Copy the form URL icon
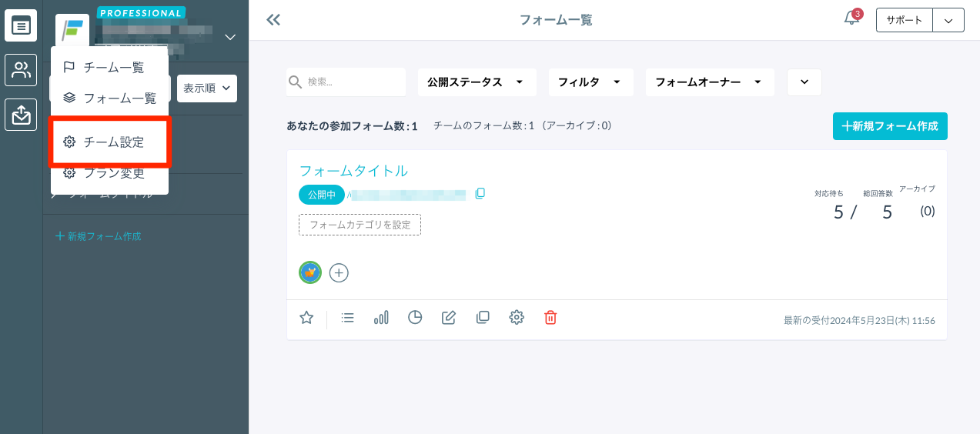Image resolution: width=980 pixels, height=434 pixels. click(480, 194)
